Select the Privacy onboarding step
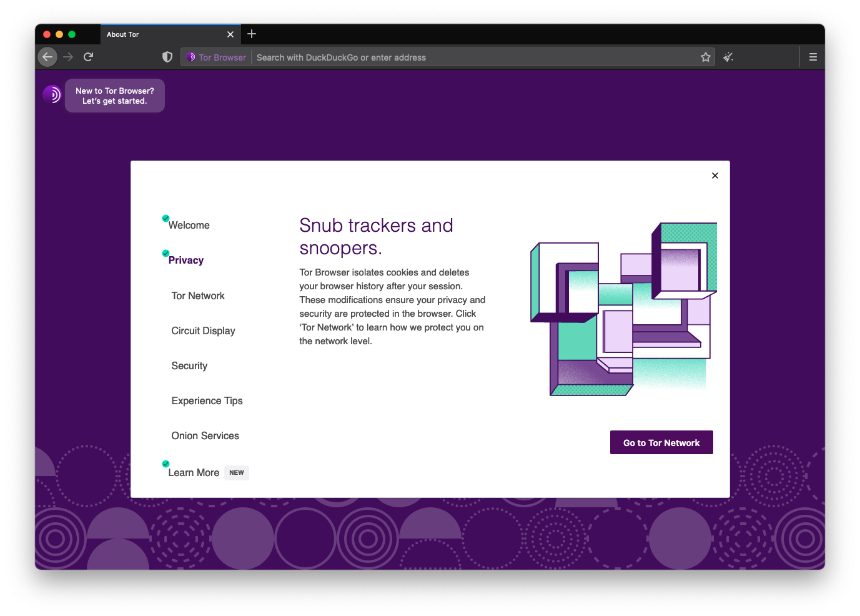Viewport: 860px width, 616px height. [x=186, y=261]
